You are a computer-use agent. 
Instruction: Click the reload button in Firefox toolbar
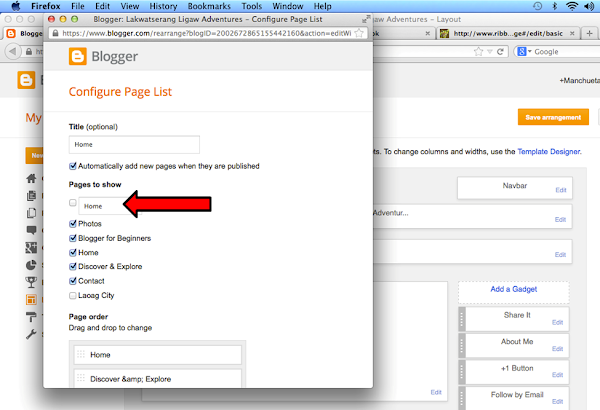pyautogui.click(x=500, y=52)
